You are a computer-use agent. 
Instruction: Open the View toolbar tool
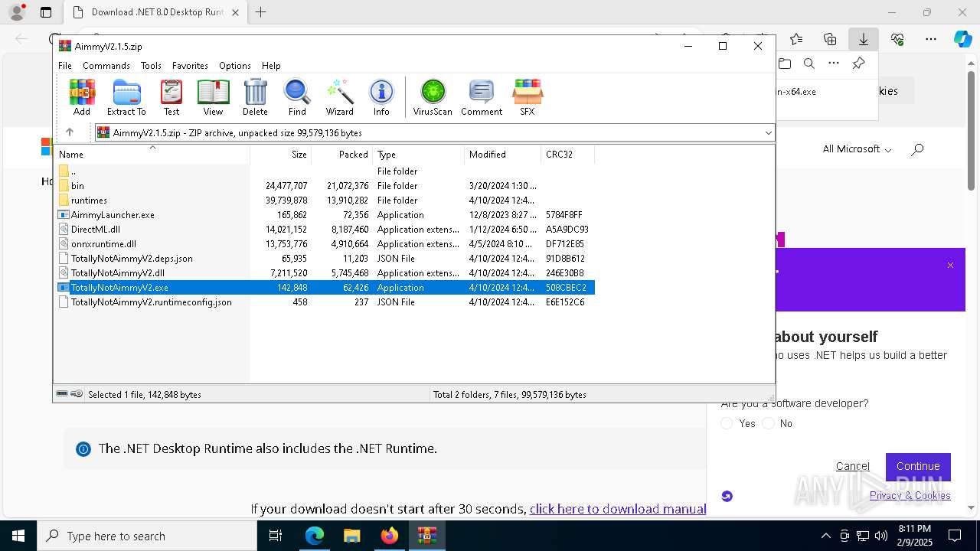click(213, 97)
